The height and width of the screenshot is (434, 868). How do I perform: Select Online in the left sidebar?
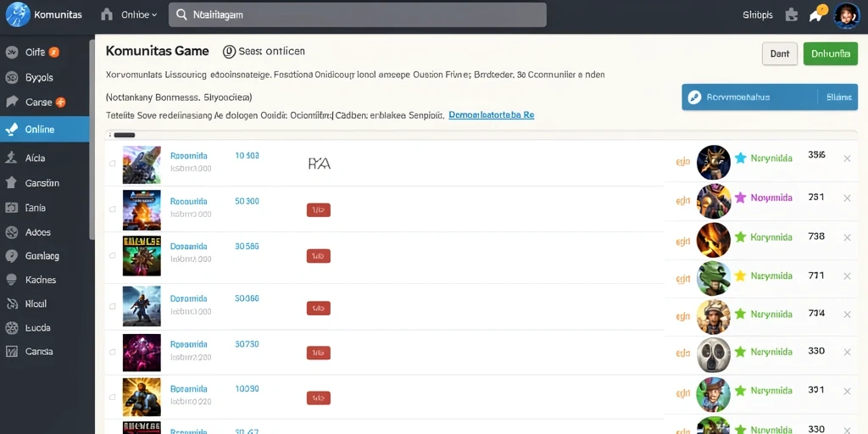point(44,129)
